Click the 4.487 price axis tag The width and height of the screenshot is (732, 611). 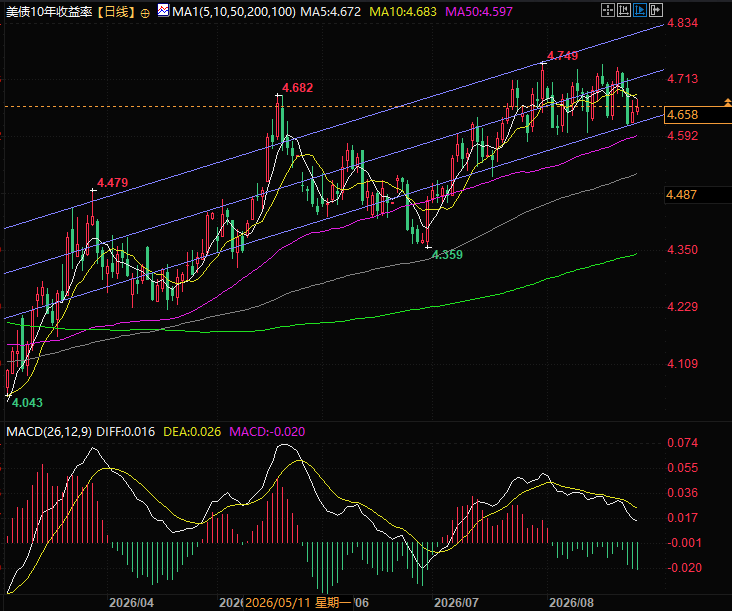697,195
